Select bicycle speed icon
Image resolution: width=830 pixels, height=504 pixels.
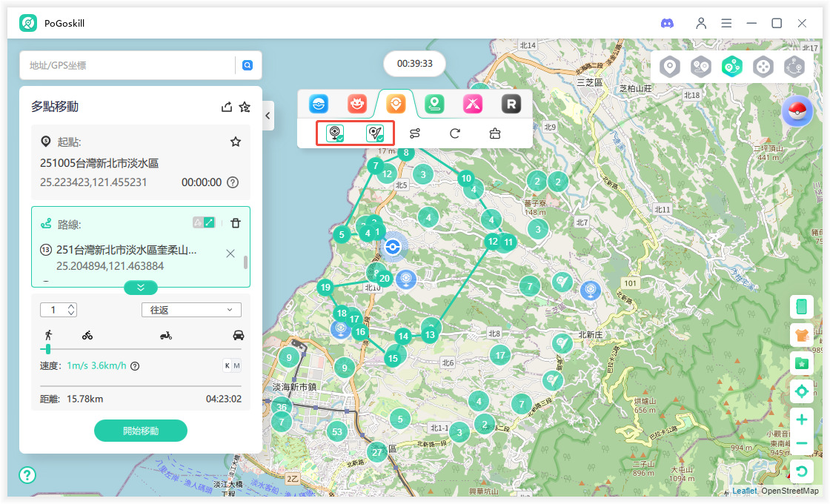pyautogui.click(x=87, y=335)
